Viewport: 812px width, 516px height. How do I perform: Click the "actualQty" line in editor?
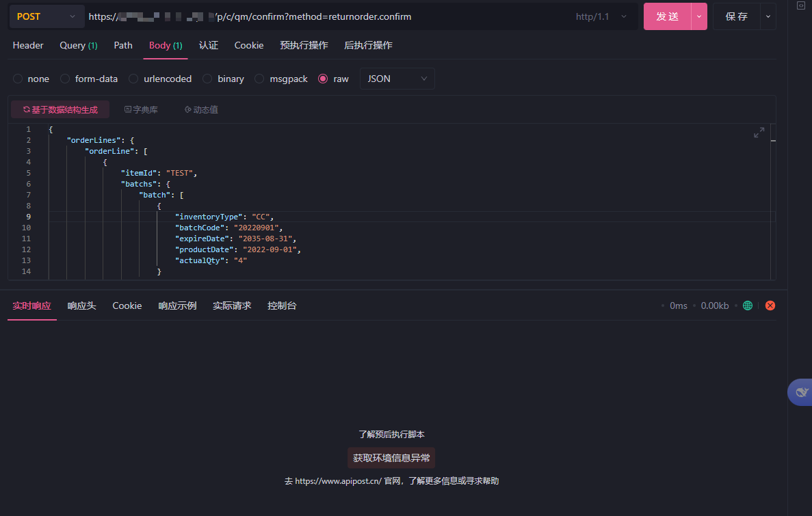tap(211, 260)
